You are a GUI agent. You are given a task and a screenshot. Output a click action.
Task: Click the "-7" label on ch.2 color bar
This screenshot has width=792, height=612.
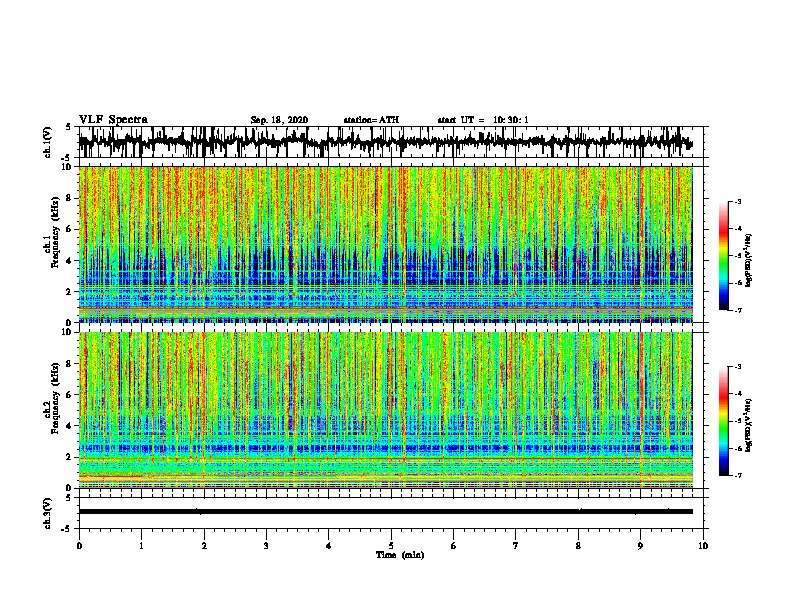point(738,475)
